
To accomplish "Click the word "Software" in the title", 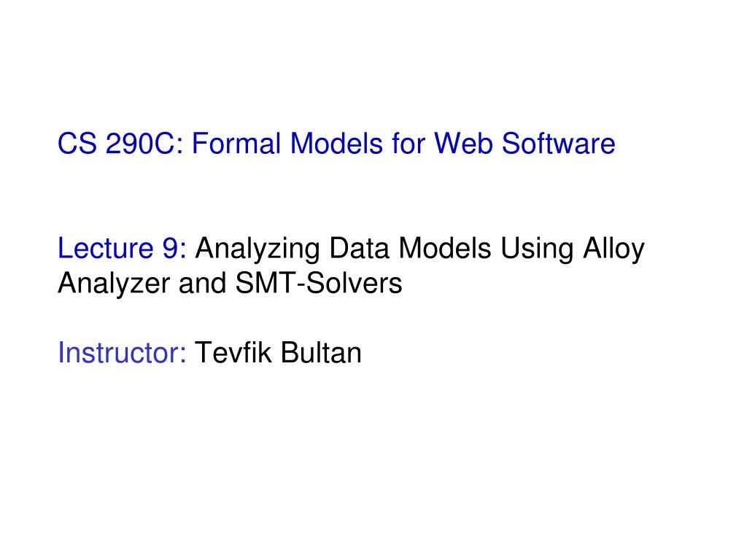I will [558, 144].
